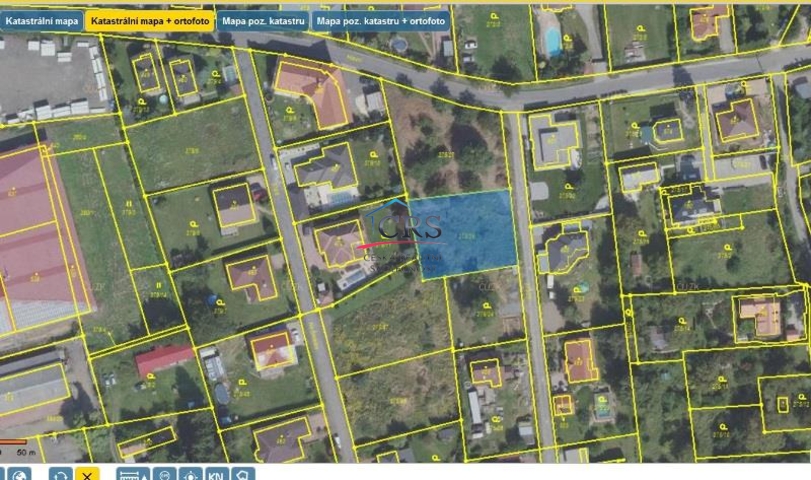Click the crosshair locate icon
This screenshot has width=811, height=480.
191,474
